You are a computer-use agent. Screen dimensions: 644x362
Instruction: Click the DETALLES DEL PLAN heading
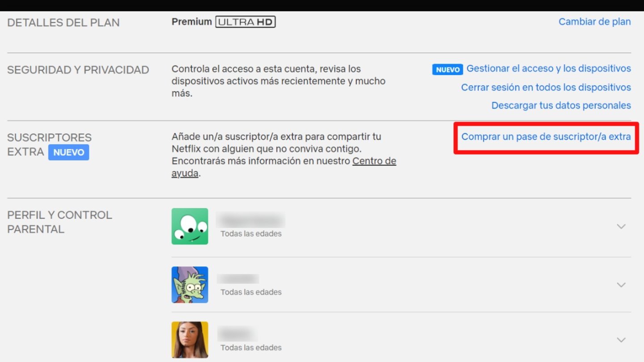point(64,23)
